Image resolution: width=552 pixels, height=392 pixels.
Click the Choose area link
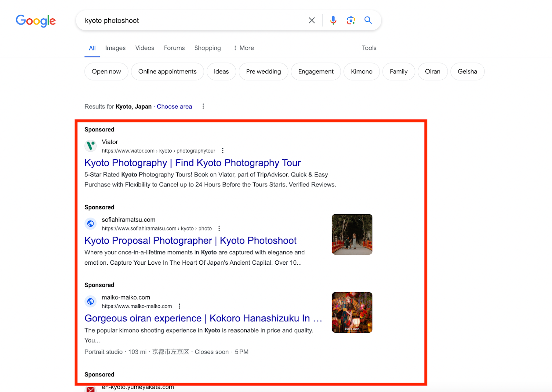[175, 107]
